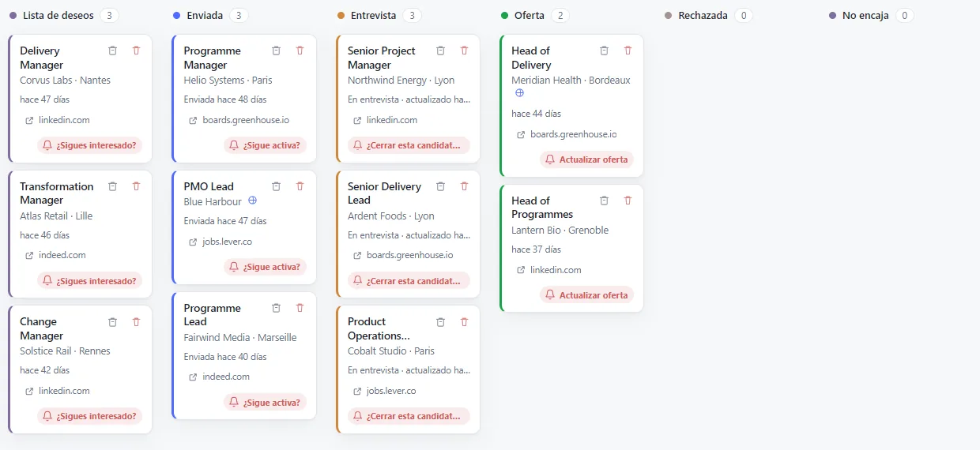Click '¿Sigues interesado?' reminder on Change Manager
The image size is (980, 450).
(90, 416)
